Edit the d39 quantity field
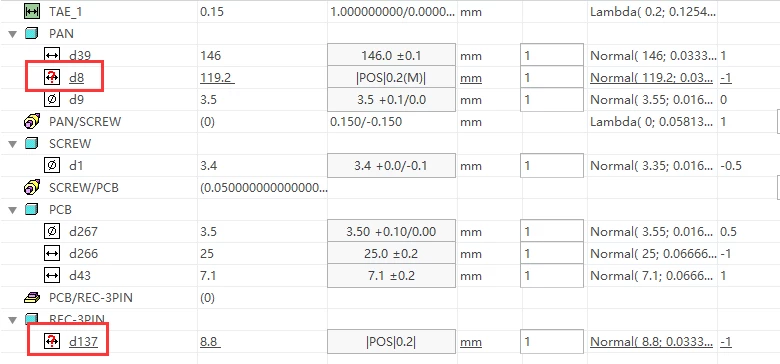The image size is (780, 364). pyautogui.click(x=552, y=56)
